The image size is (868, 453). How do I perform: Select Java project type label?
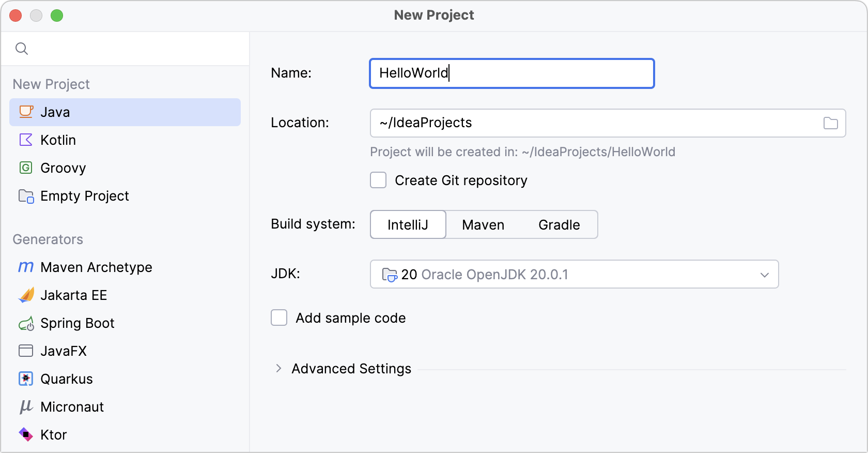55,112
